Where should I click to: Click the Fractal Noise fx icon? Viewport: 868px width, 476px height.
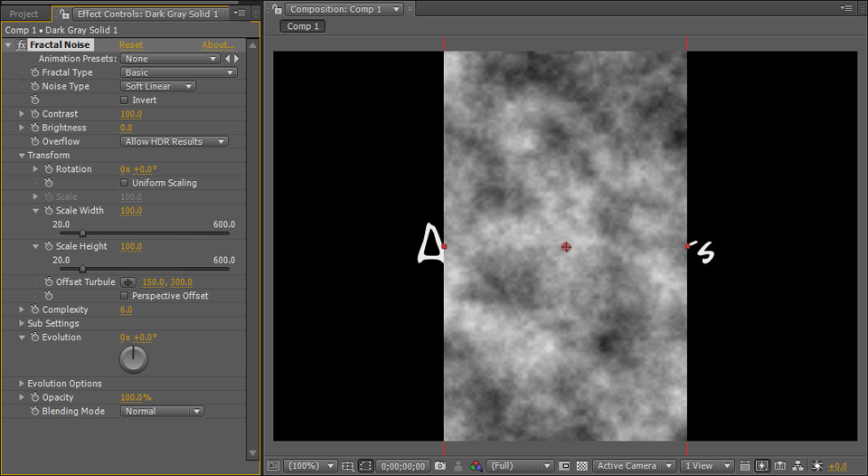22,45
